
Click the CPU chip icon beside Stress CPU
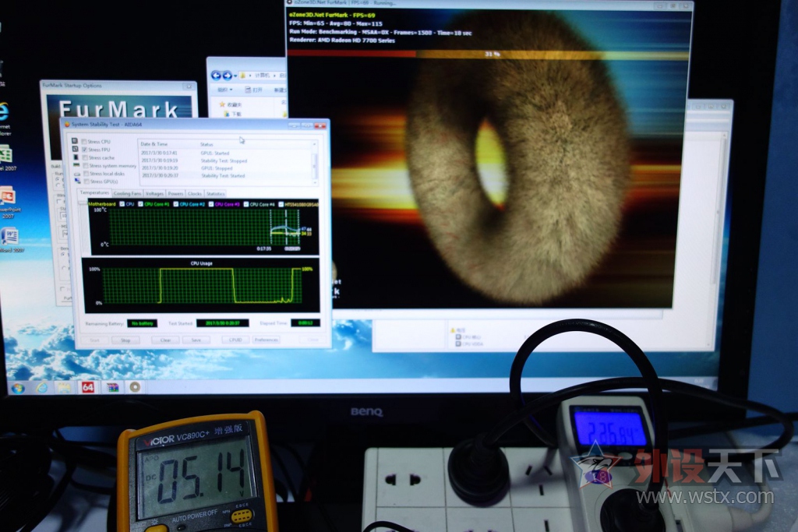(75, 141)
